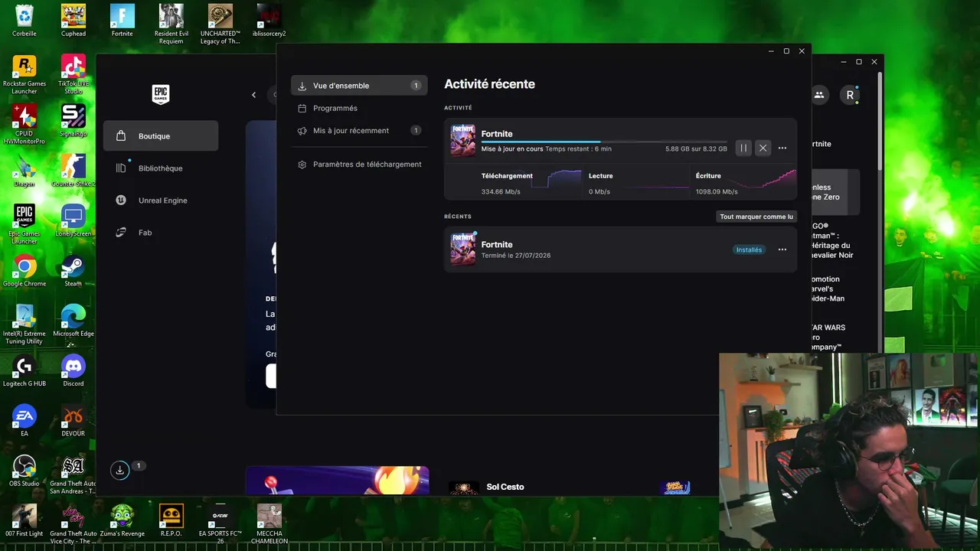
Task: Select the Zuma's Revenge desktop icon
Action: 122,520
